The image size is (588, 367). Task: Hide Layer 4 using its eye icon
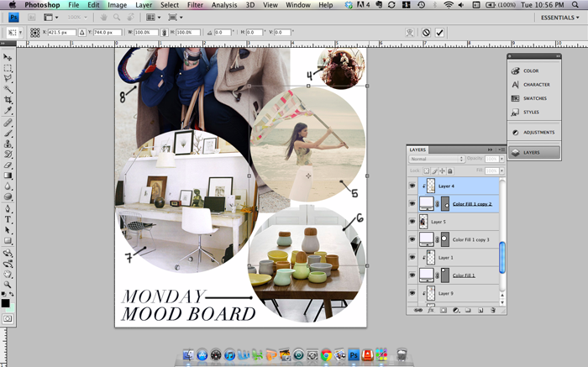click(x=412, y=185)
